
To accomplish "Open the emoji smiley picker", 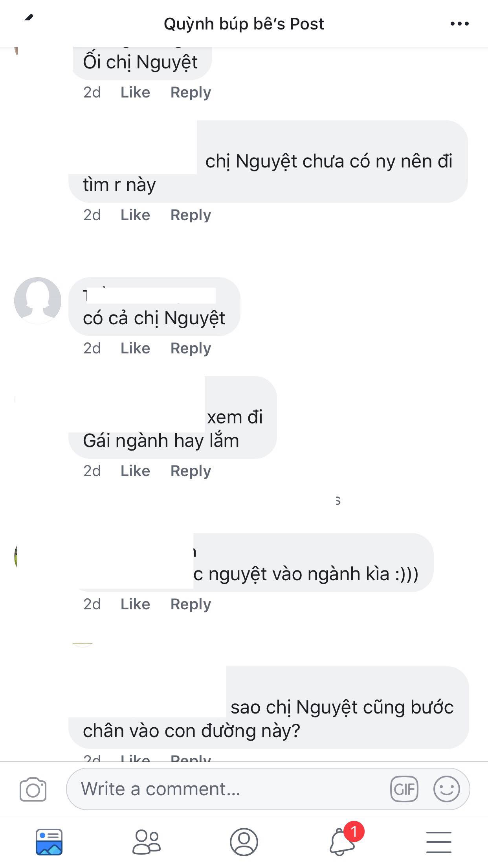I will [446, 789].
